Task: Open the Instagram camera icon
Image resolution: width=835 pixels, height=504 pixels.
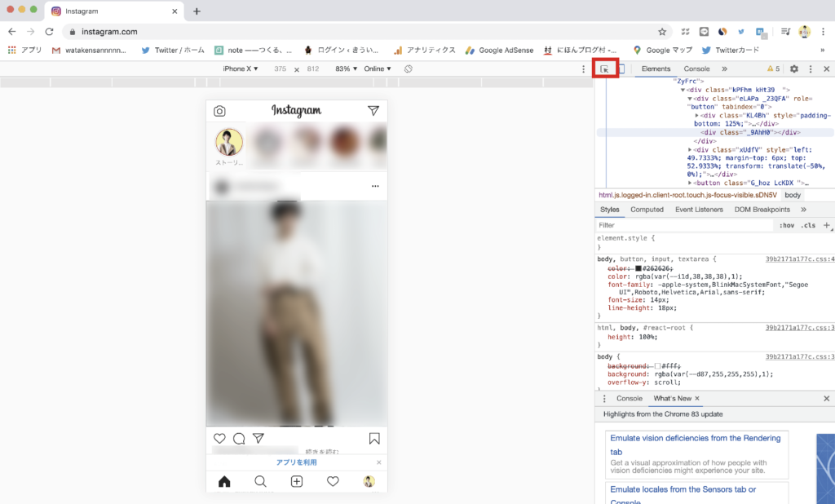Action: (x=219, y=111)
